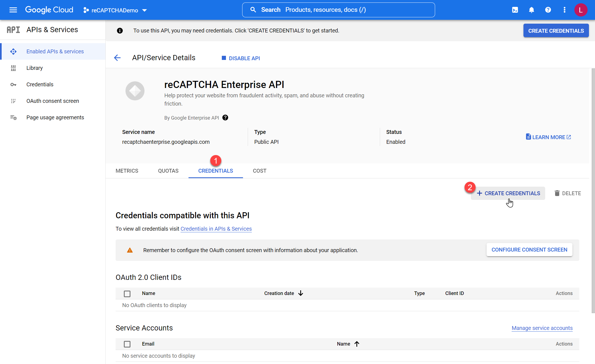Toggle the Service Accounts select-all checkbox

[127, 344]
